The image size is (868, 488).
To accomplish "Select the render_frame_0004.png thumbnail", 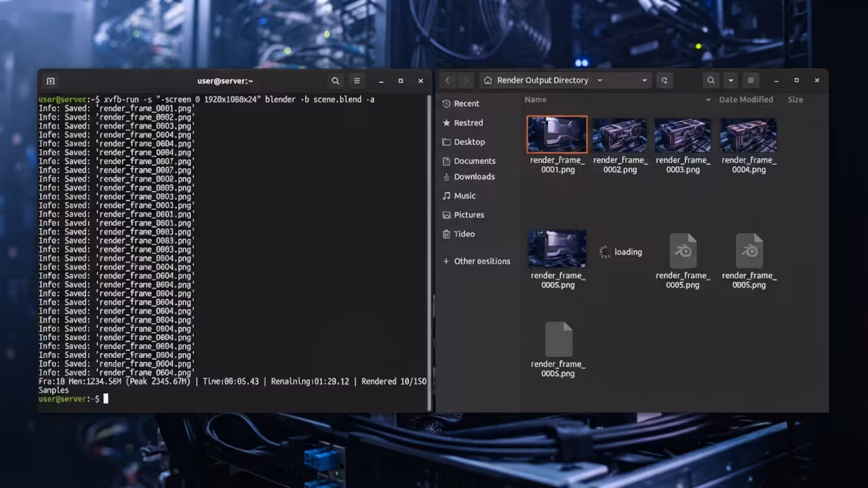I will click(749, 136).
